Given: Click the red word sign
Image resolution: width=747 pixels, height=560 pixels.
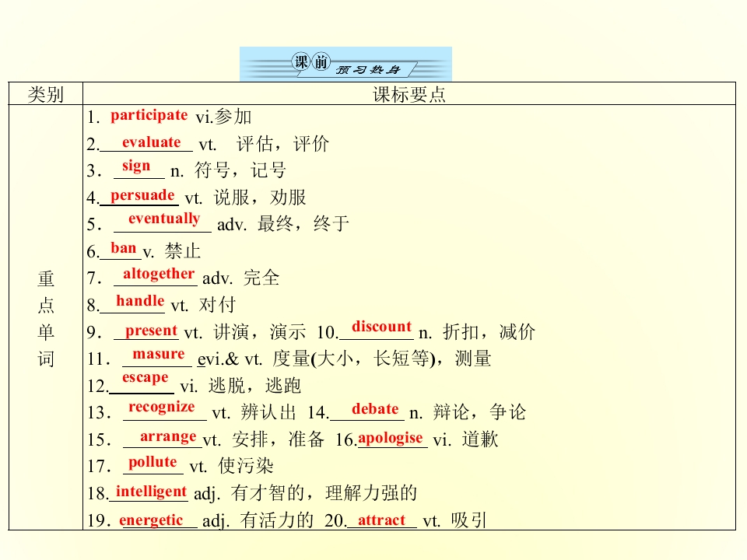Looking at the screenshot, I should pos(136,166).
